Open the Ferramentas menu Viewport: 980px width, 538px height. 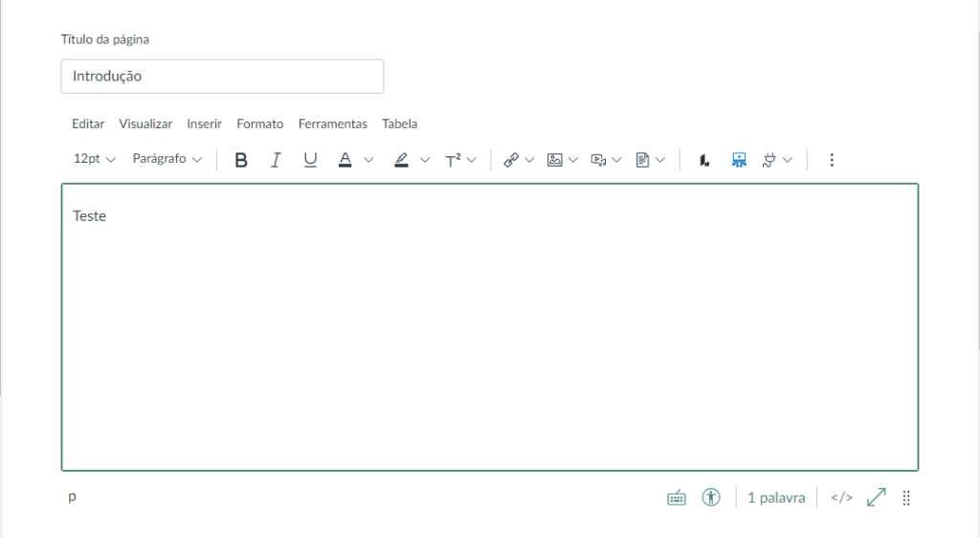pyautogui.click(x=332, y=123)
